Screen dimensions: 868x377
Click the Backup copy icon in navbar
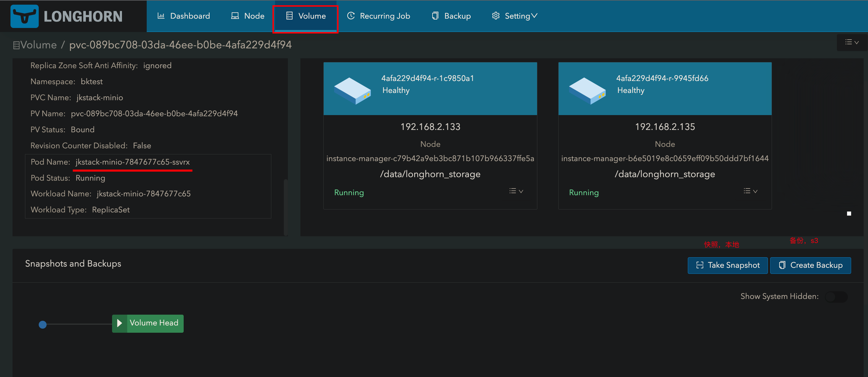pos(435,16)
